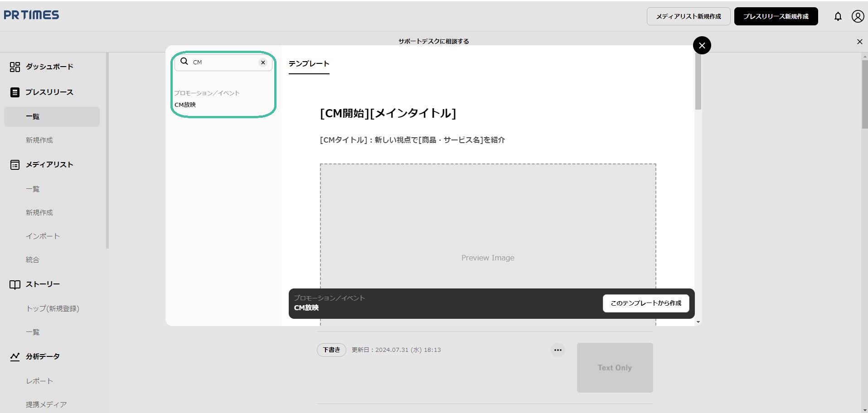This screenshot has height=413, width=868.
Task: Dismiss the support desk banner
Action: coord(859,42)
